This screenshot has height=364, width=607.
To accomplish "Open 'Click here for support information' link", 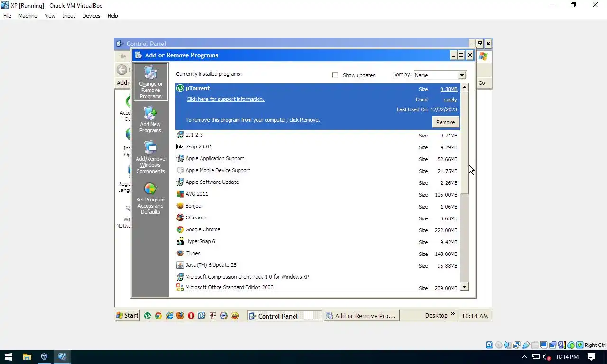I will pos(225,99).
